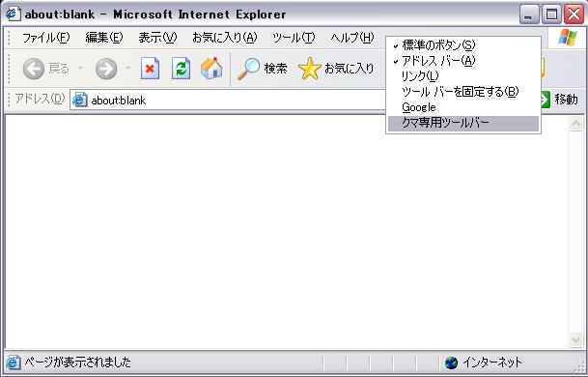Click the Windows flag logo throbber
Screen dimensions: 588x377
(568, 38)
